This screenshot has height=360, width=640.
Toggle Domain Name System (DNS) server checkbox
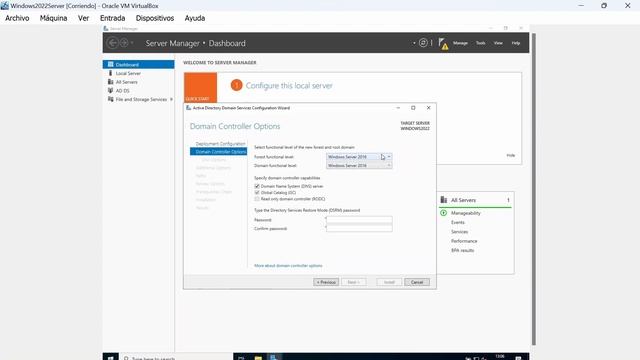click(x=257, y=186)
